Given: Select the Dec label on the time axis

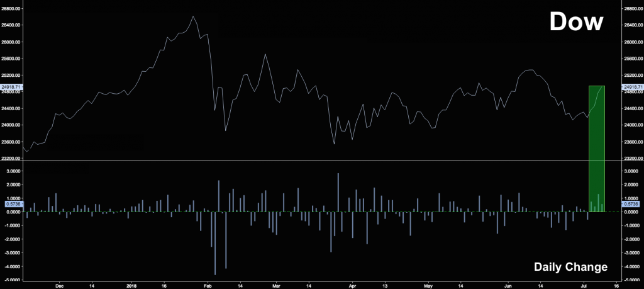Looking at the screenshot, I should (59, 284).
